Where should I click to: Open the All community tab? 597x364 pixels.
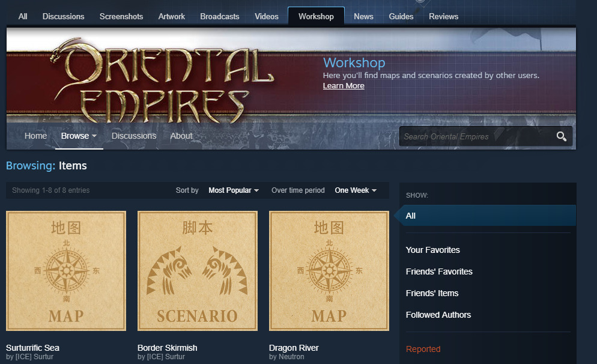(23, 16)
